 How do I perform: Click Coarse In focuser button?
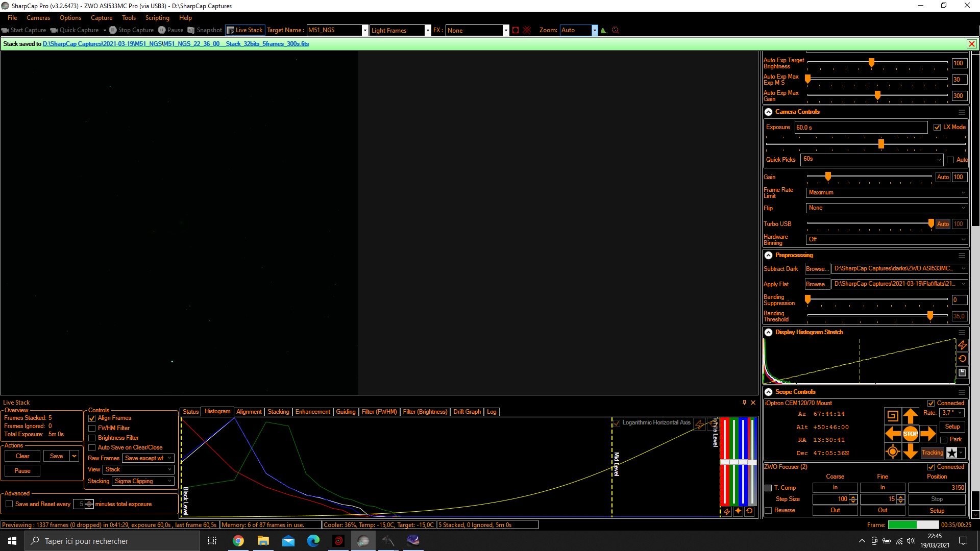click(x=835, y=488)
